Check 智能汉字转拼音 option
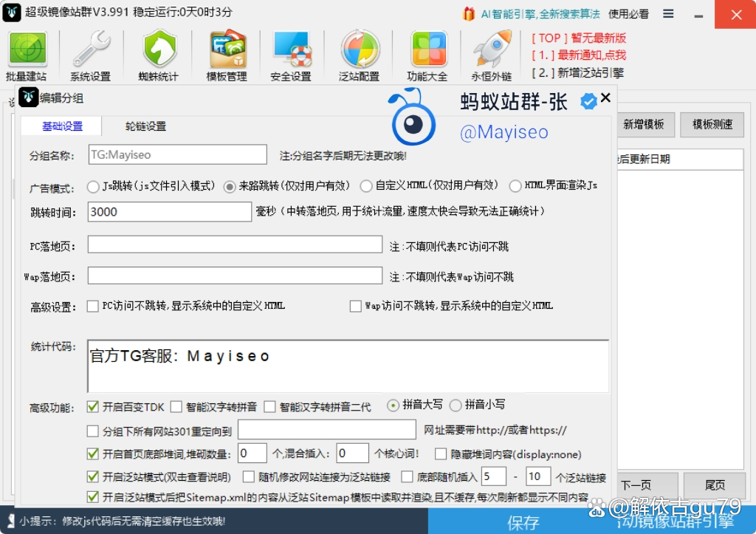 [176, 405]
